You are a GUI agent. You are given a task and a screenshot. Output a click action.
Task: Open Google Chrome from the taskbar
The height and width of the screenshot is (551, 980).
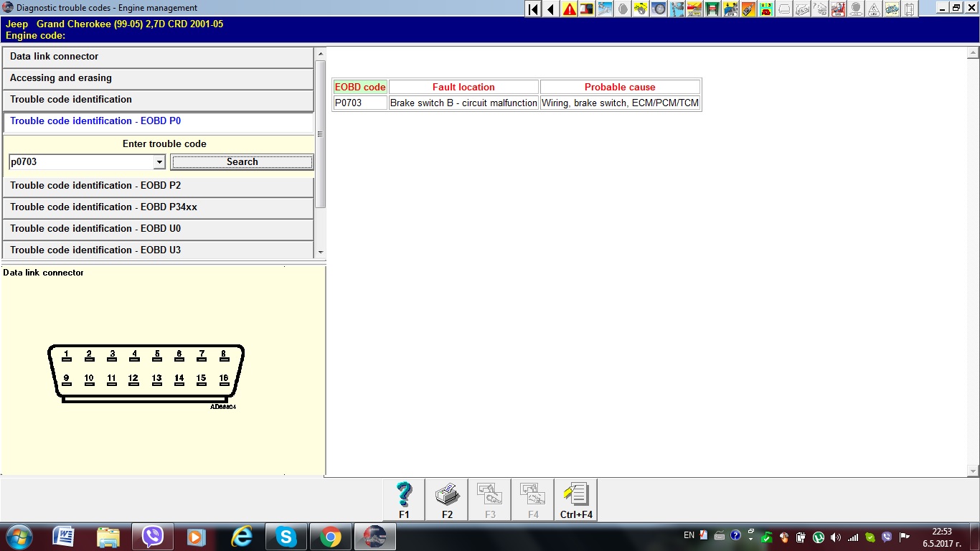coord(331,537)
